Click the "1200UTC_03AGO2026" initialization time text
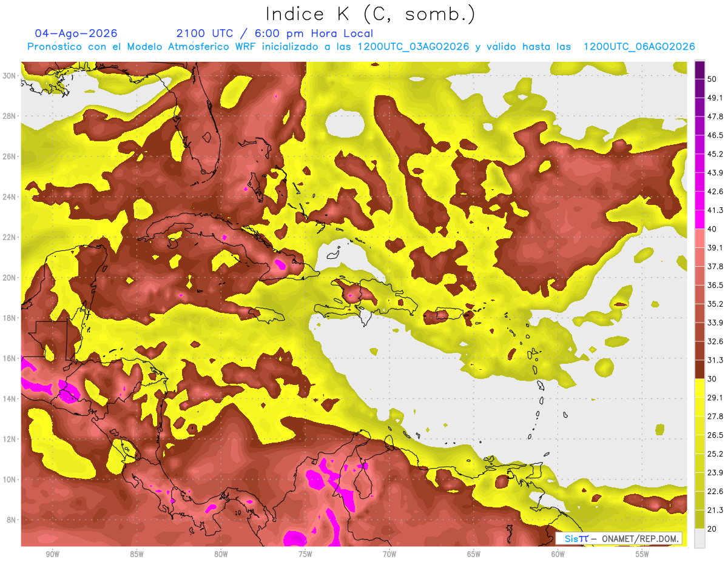The width and height of the screenshot is (728, 562). [413, 47]
